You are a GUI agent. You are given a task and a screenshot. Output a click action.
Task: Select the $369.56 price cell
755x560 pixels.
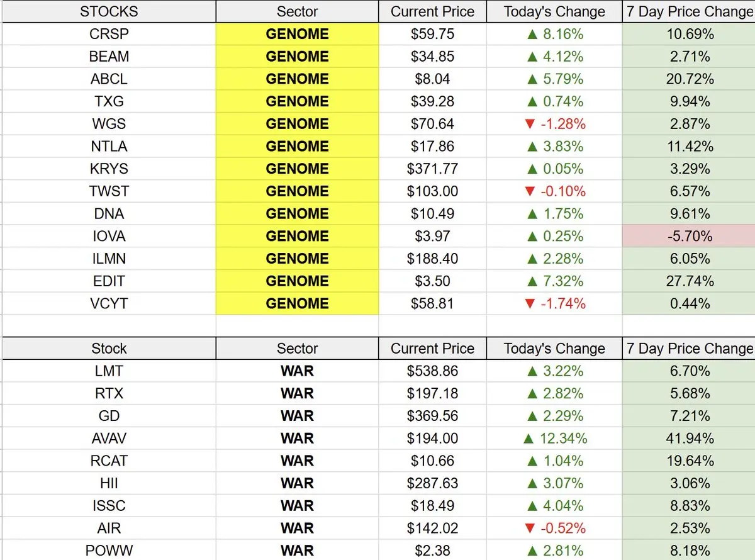coord(432,416)
